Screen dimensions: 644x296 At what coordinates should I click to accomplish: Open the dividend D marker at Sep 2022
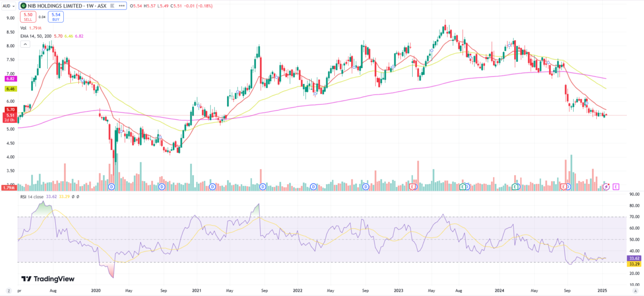[365, 186]
